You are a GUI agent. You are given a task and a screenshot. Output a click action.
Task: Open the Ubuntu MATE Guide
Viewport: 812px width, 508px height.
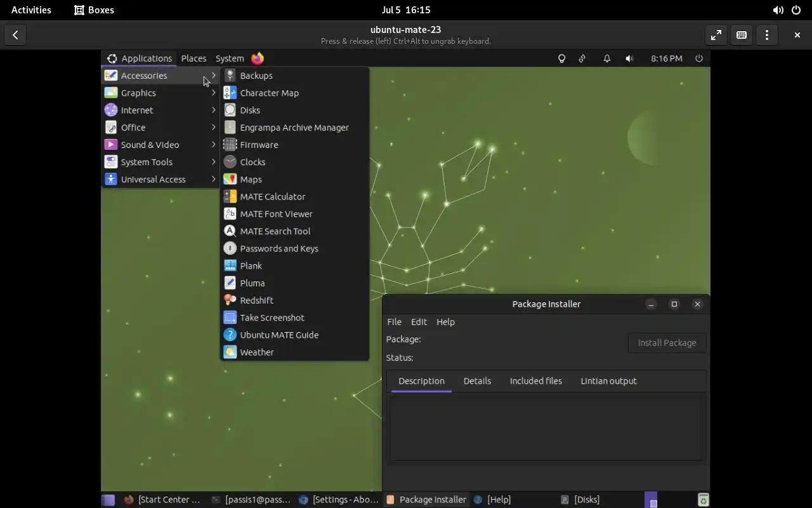click(294, 335)
